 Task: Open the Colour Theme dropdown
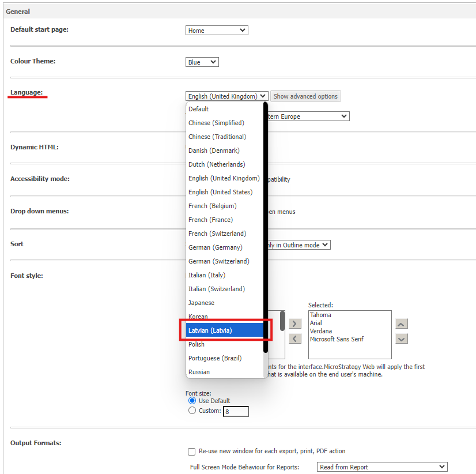[x=202, y=62]
